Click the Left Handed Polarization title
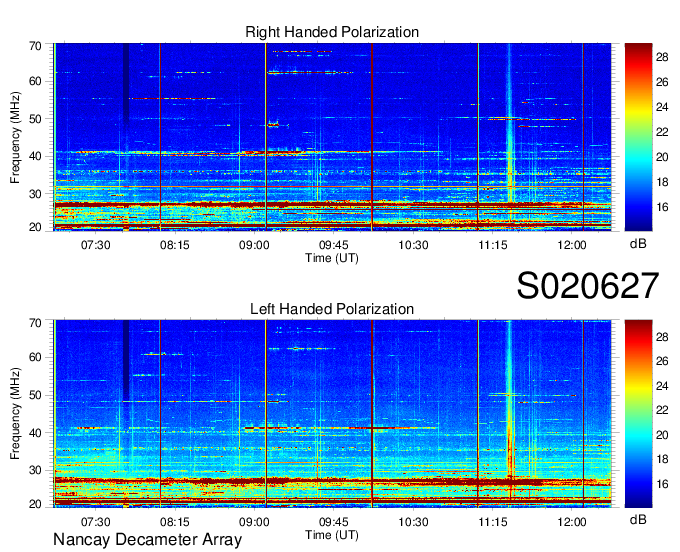Viewport: 680px width, 552px height. tap(332, 309)
